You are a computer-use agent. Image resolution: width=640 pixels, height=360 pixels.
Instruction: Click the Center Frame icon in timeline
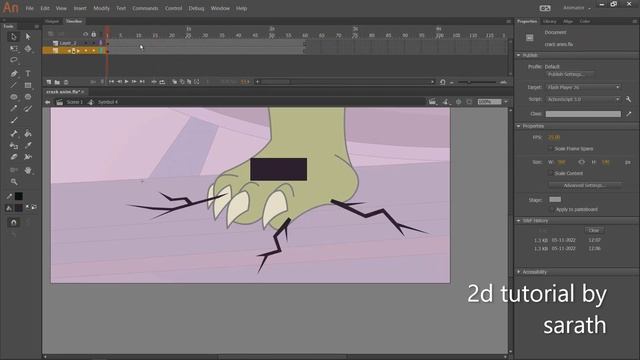(x=154, y=82)
